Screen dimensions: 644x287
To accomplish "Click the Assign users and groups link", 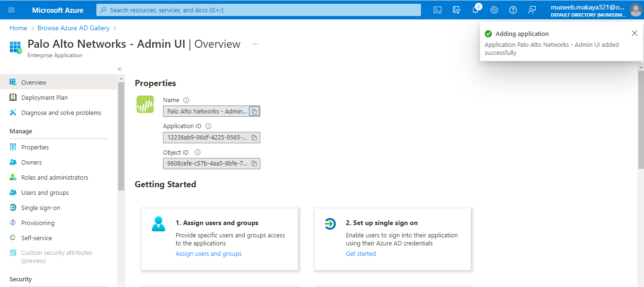I will [x=208, y=253].
